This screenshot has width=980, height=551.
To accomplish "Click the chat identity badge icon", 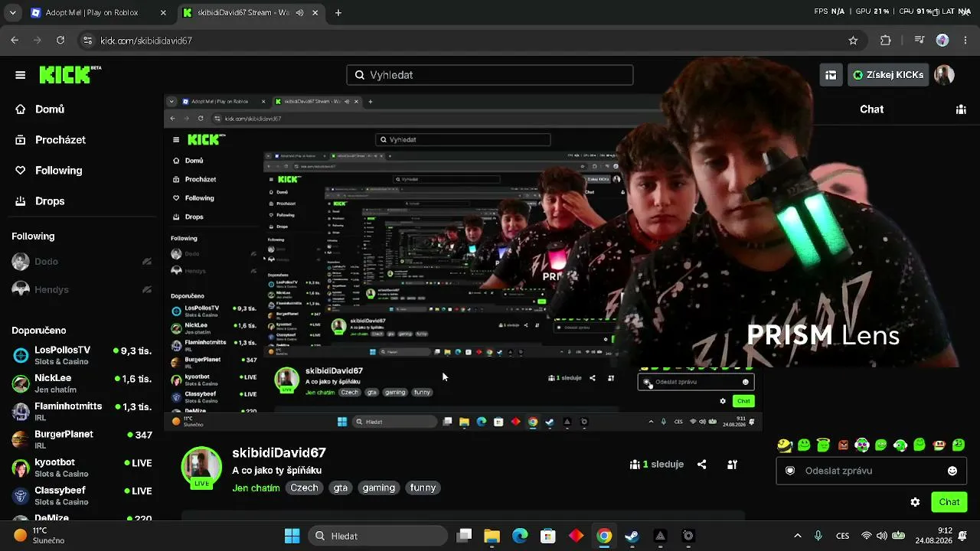I will pos(790,471).
